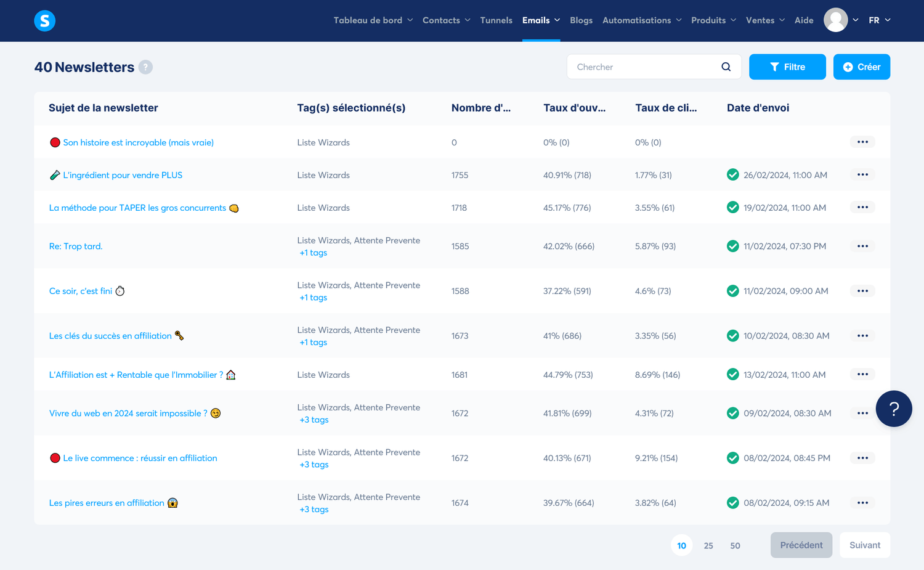Open the floating help chat bubble
The height and width of the screenshot is (570, 924).
pyautogui.click(x=893, y=409)
